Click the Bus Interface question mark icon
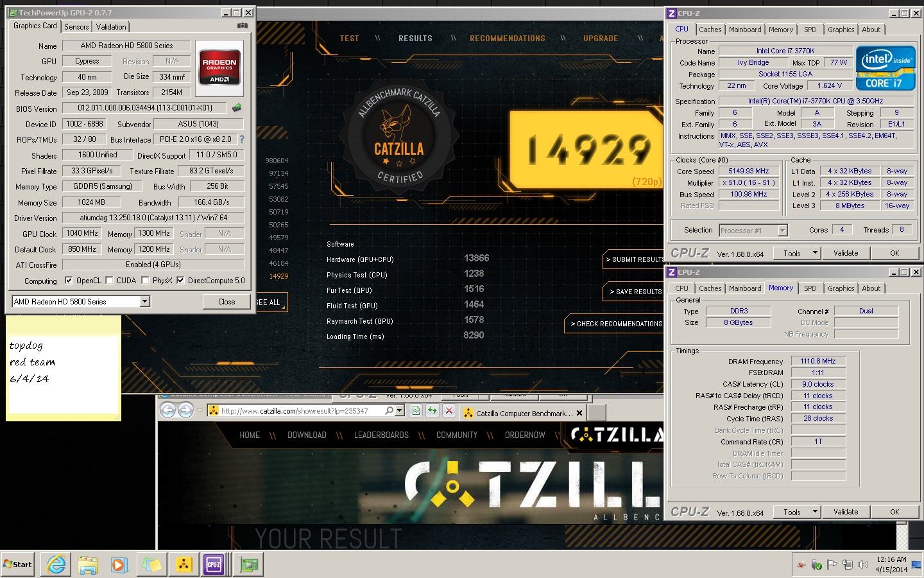The height and width of the screenshot is (578, 924). (242, 139)
